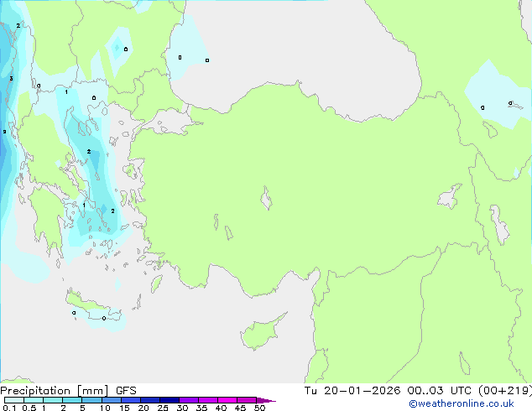Select the 40–45 mm magenta legend swatch
Image resolution: width=532 pixels, height=411 pixels.
pyautogui.click(x=227, y=400)
